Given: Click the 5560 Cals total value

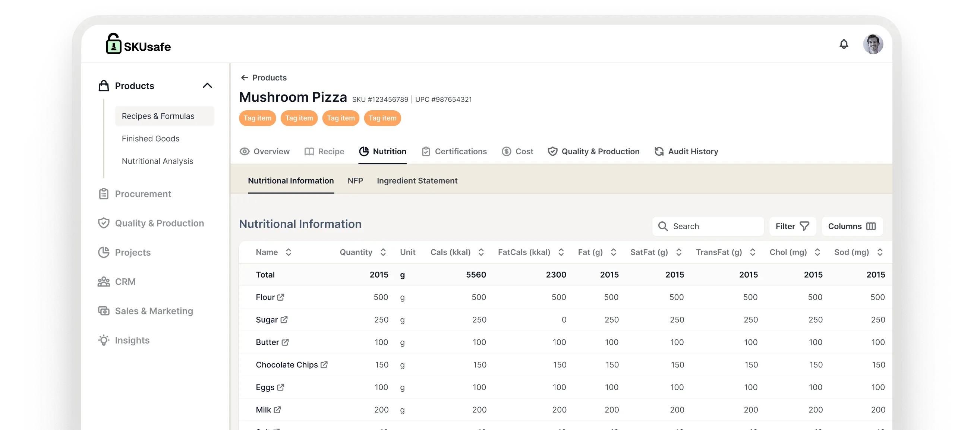Looking at the screenshot, I should coord(476,275).
